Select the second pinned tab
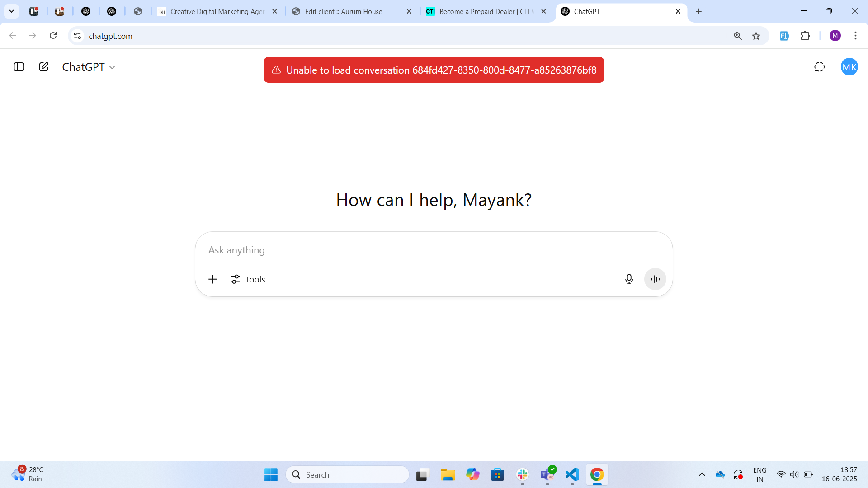This screenshot has width=868, height=488. (60, 11)
